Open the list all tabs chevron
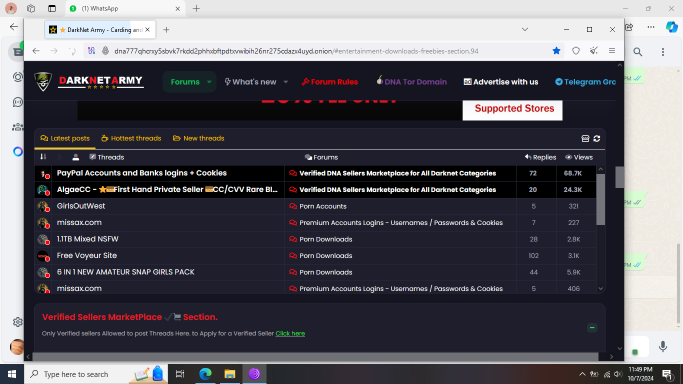 pos(525,30)
